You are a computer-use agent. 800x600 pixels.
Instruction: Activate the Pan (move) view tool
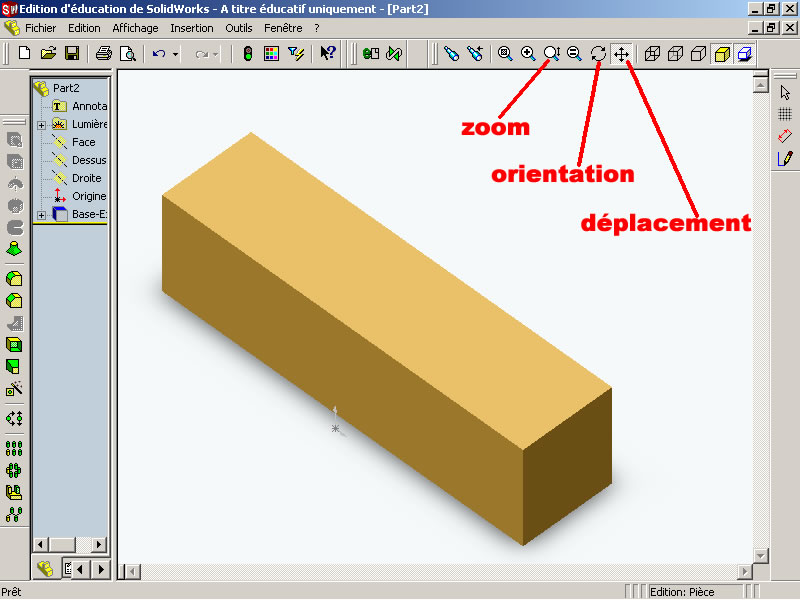click(621, 54)
